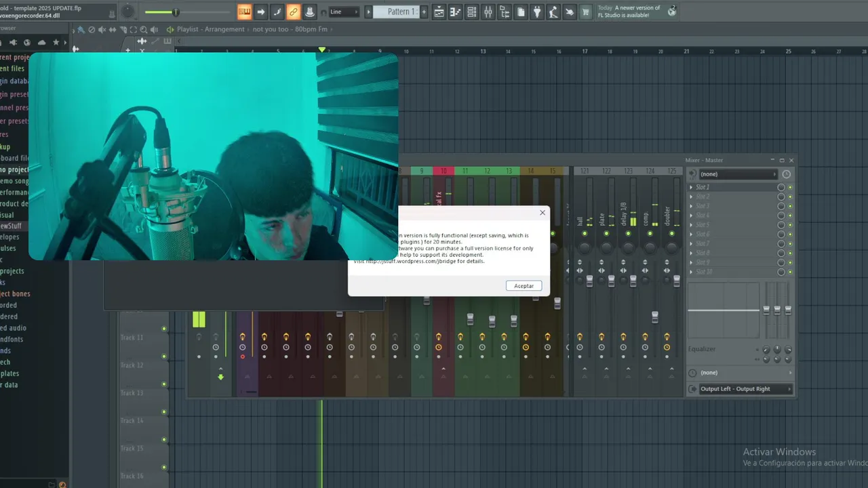
Task: Click the shopping cart icon
Action: [586, 12]
